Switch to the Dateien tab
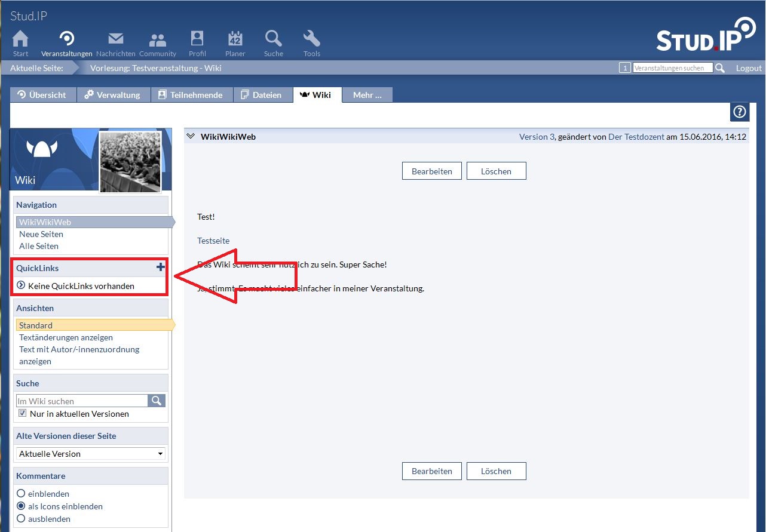This screenshot has height=532, width=766. pos(261,95)
